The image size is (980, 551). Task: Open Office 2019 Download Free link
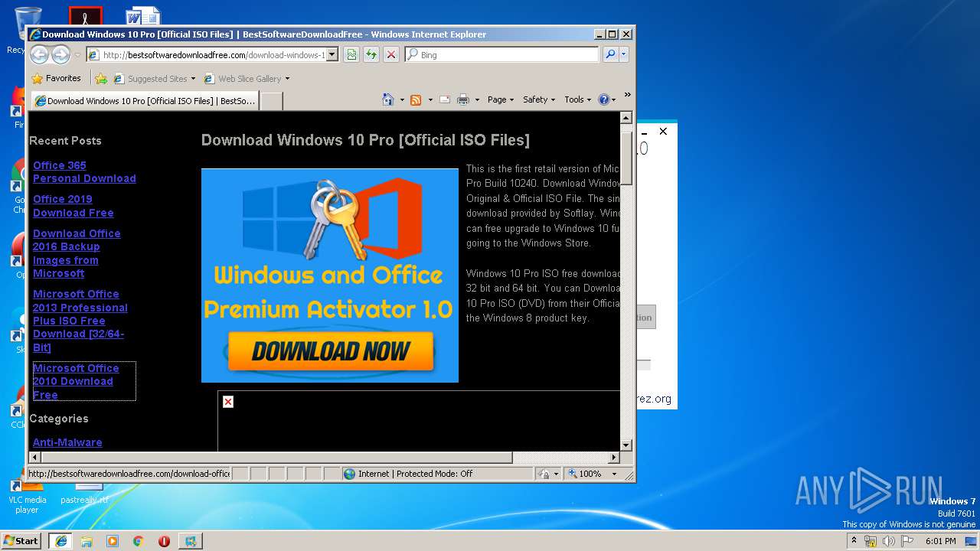click(x=73, y=206)
